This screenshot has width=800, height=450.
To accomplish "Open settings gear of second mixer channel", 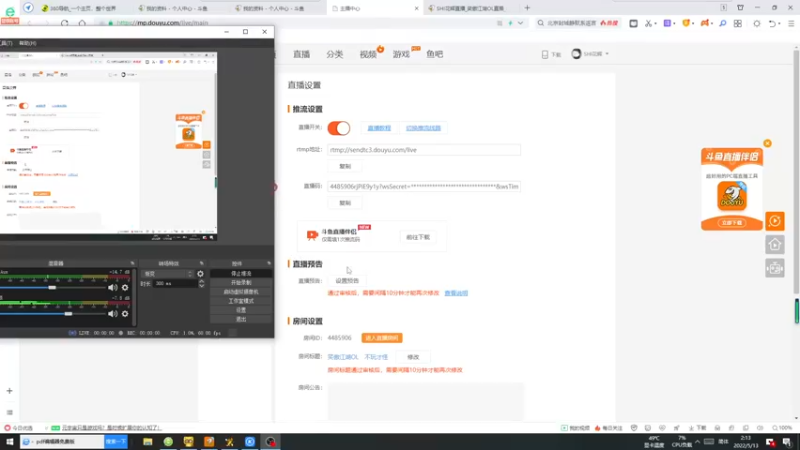I will tap(125, 314).
